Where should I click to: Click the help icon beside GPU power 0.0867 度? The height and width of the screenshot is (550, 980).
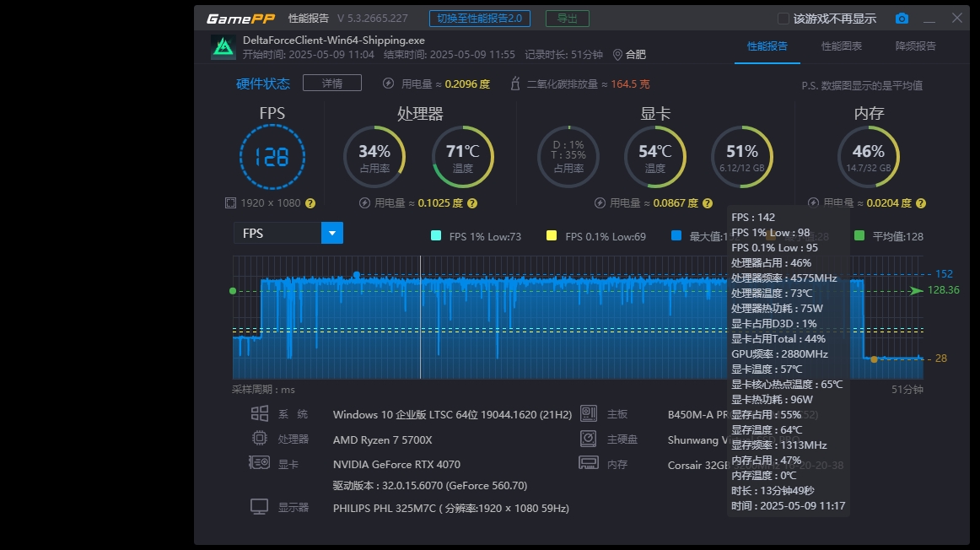pyautogui.click(x=708, y=203)
